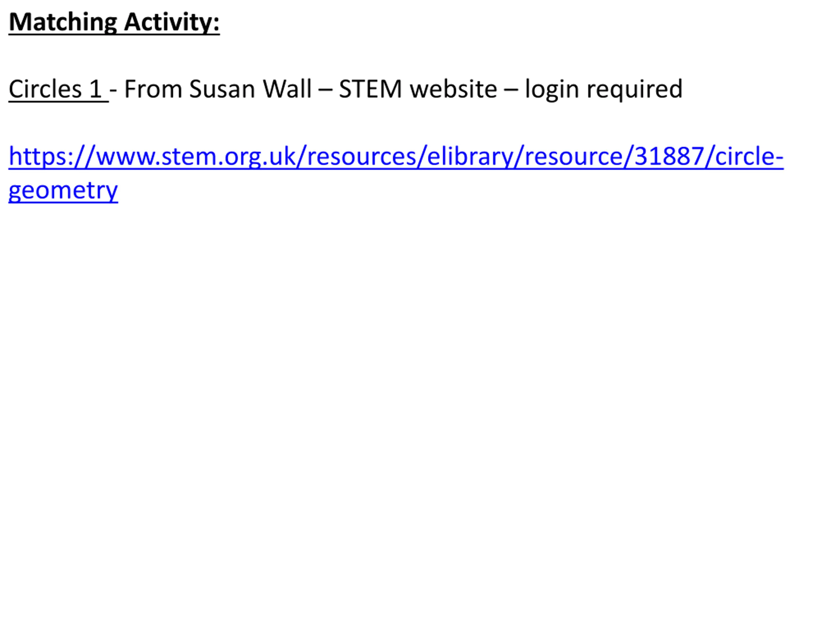Click the name 'Wall' in the description
The height and width of the screenshot is (630, 840).
point(287,89)
